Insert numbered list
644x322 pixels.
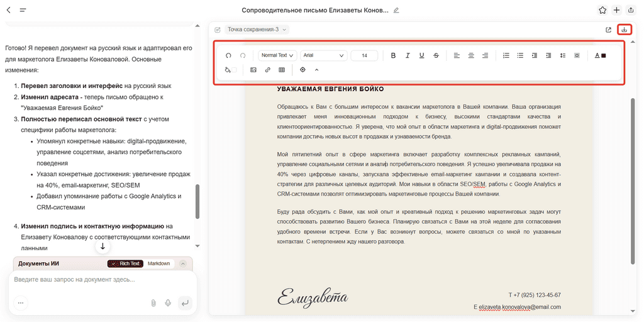506,55
